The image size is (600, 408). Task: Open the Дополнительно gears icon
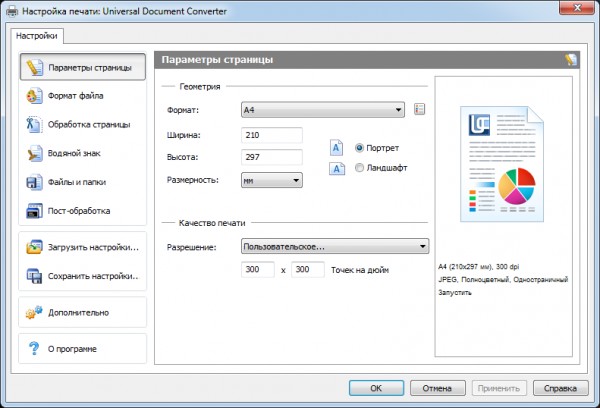[32, 312]
